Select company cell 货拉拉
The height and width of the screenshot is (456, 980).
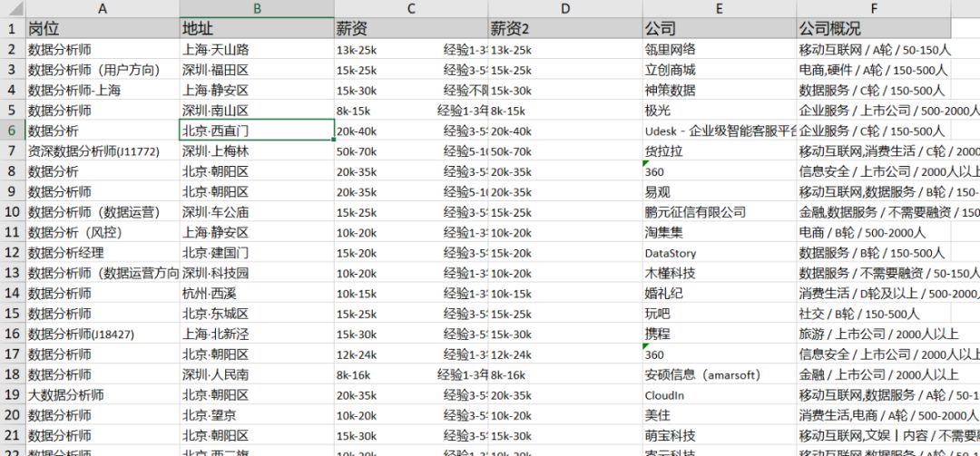point(720,150)
